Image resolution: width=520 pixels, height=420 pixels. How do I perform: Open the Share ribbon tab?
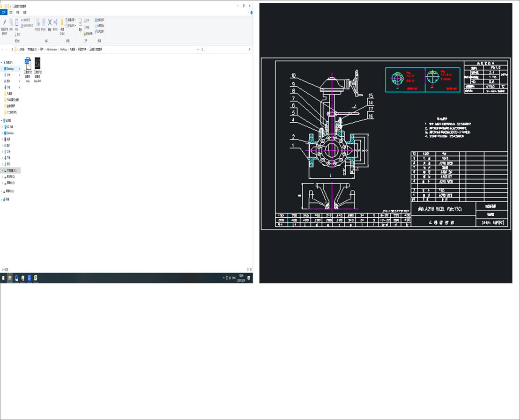pyautogui.click(x=18, y=12)
